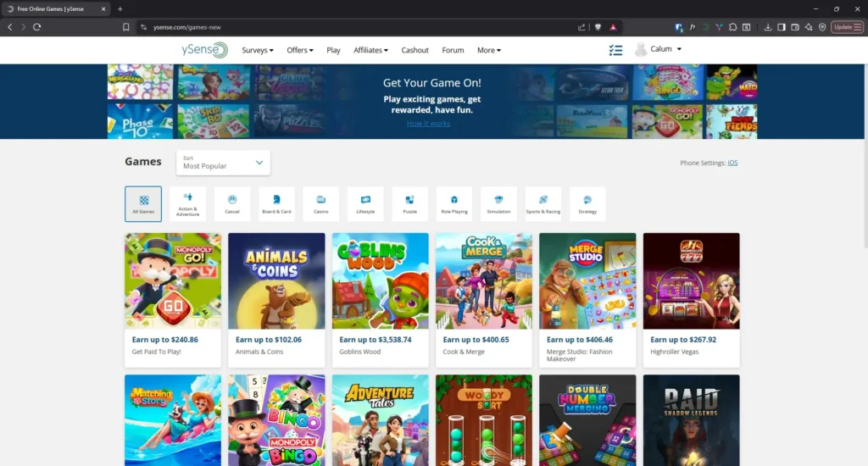Expand the Surveys menu dropdown
Image resolution: width=868 pixels, height=466 pixels.
(x=258, y=50)
